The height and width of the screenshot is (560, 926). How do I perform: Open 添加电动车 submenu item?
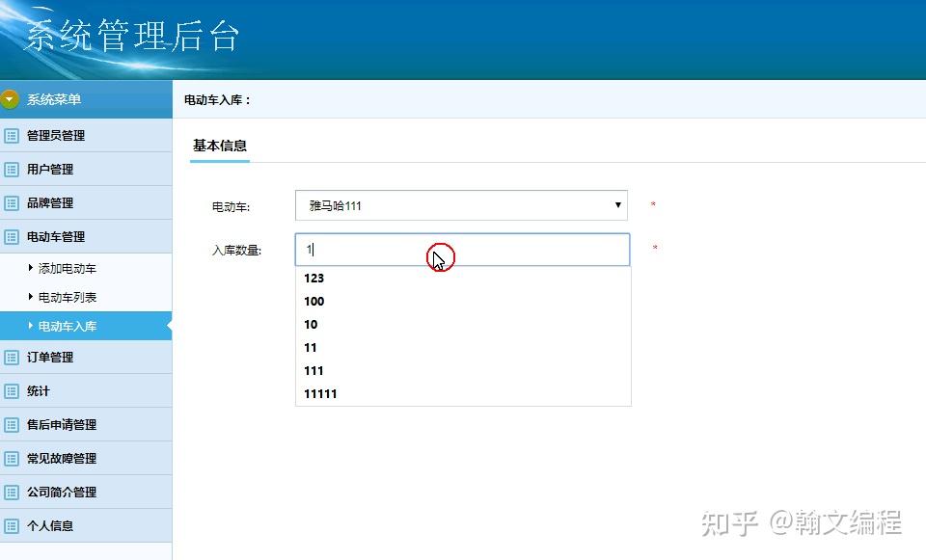point(67,269)
